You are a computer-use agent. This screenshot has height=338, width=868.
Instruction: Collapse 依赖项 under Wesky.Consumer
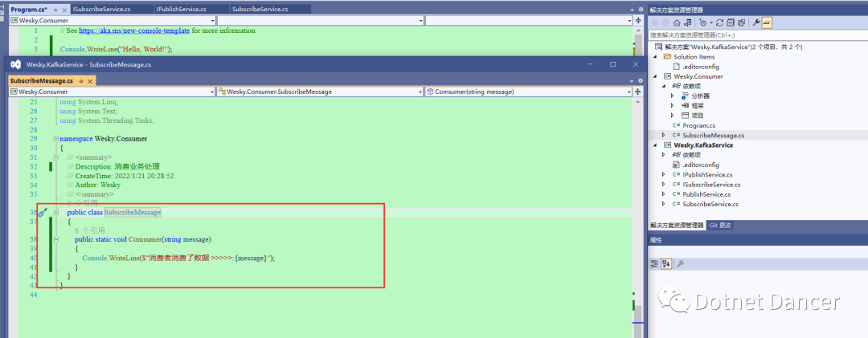click(665, 86)
